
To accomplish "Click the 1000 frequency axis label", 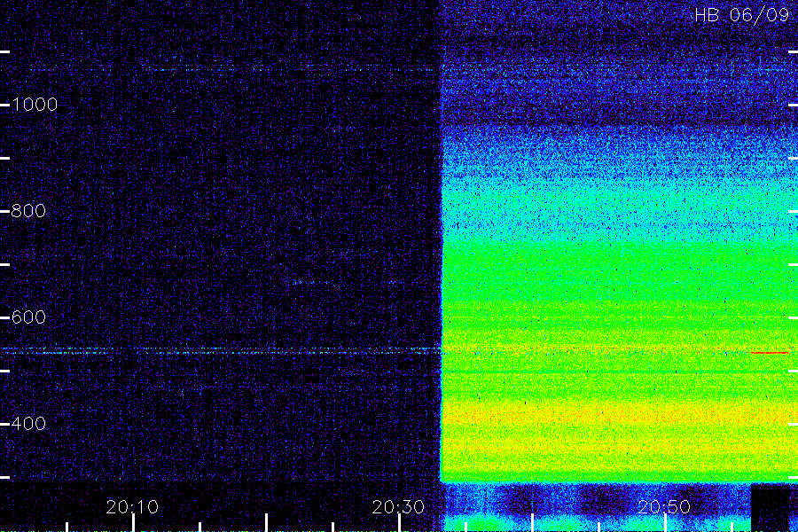I will (35, 105).
